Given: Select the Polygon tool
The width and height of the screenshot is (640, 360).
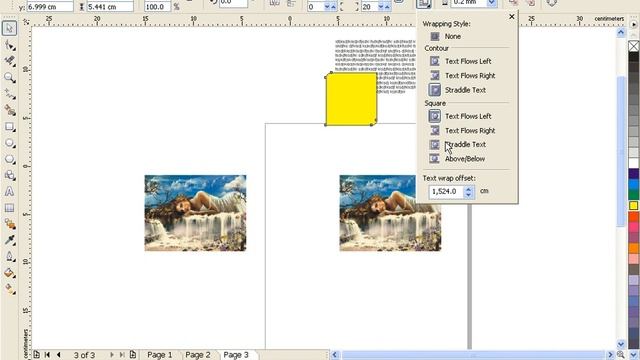Looking at the screenshot, I should pos(9,159).
